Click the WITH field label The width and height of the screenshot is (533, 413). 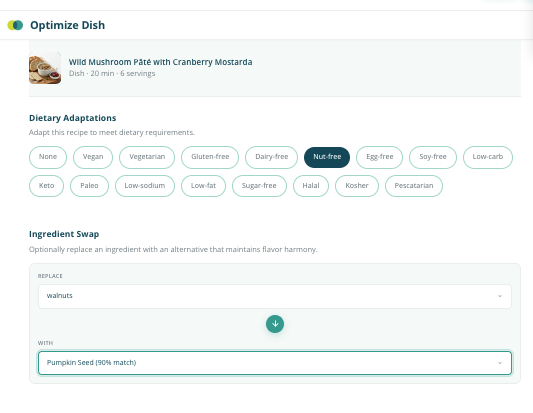click(x=45, y=343)
